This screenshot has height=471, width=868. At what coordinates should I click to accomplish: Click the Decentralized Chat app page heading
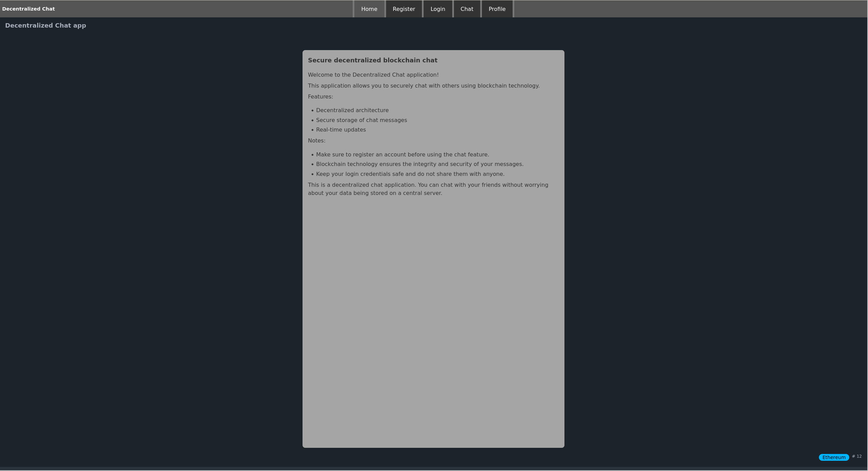[45, 26]
